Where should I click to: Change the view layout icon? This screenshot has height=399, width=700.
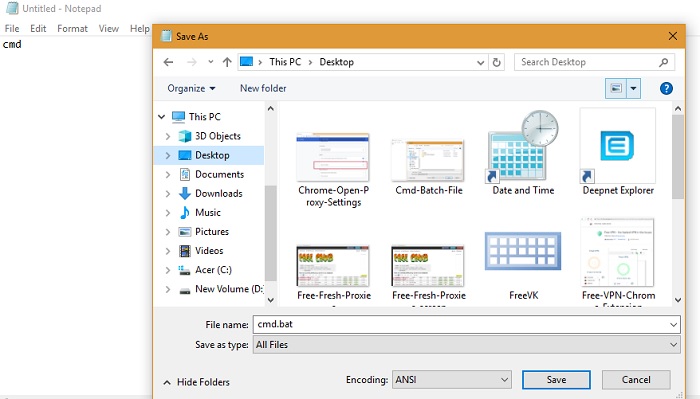click(x=616, y=88)
